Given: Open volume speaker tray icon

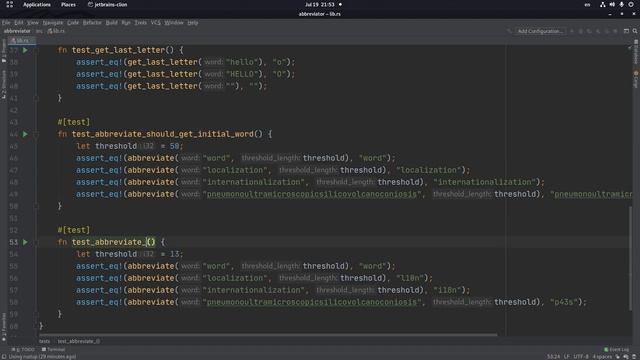Looking at the screenshot, I should click(x=612, y=4).
